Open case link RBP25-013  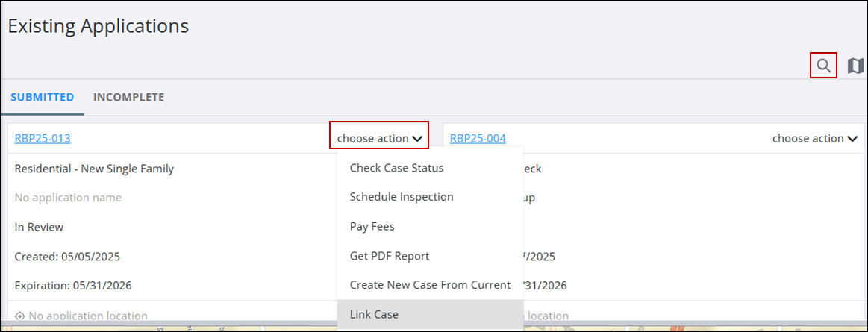click(43, 138)
